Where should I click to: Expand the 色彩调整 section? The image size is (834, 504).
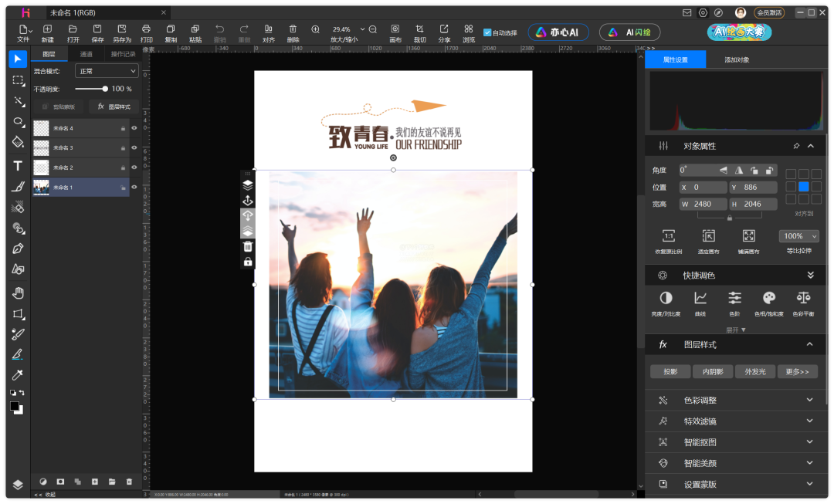tap(735, 400)
